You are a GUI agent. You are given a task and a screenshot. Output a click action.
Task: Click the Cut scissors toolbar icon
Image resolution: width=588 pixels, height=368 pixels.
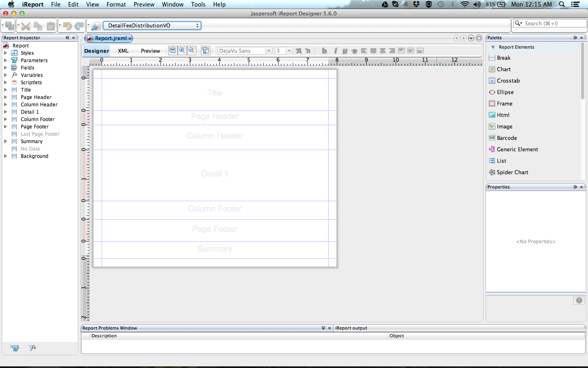pos(26,26)
